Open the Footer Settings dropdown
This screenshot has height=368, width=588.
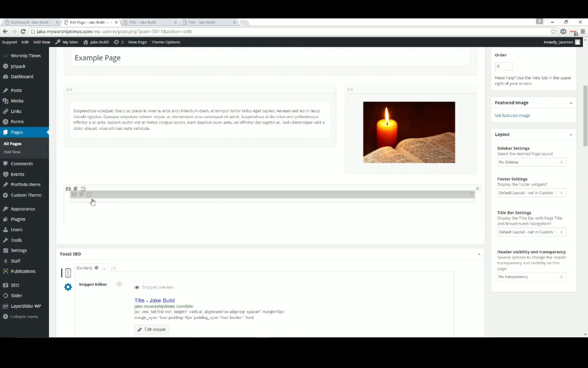tap(531, 193)
